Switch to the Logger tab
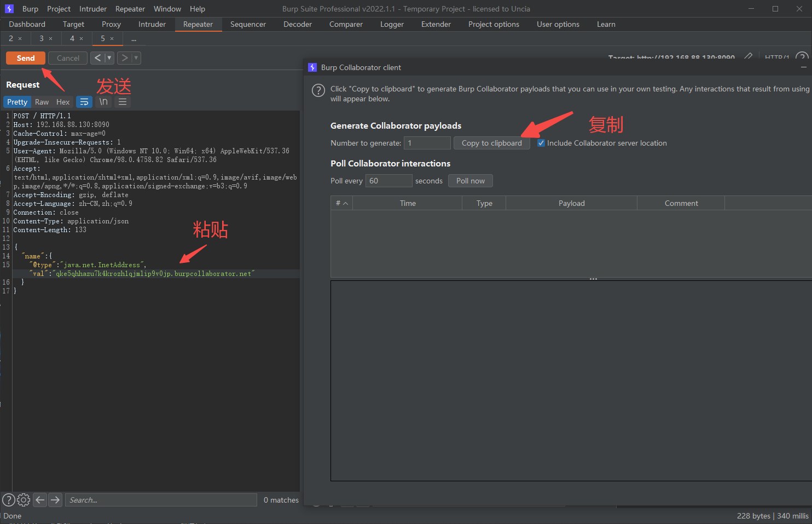812x524 pixels. [392, 24]
